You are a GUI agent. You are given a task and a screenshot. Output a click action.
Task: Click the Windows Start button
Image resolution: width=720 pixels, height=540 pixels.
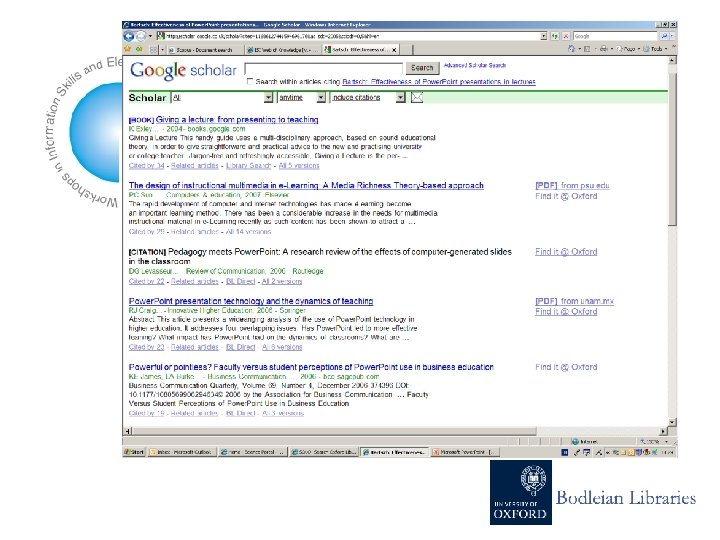[x=134, y=452]
